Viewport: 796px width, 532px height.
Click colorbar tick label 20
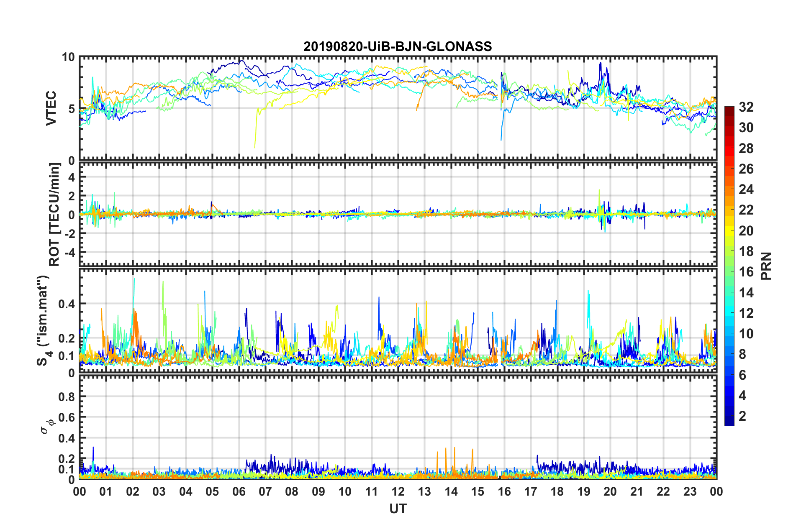coord(746,231)
